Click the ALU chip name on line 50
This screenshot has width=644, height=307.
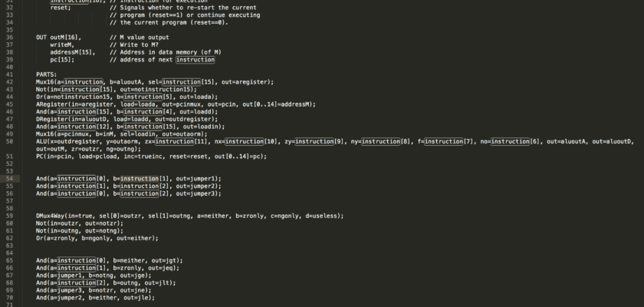pyautogui.click(x=41, y=141)
